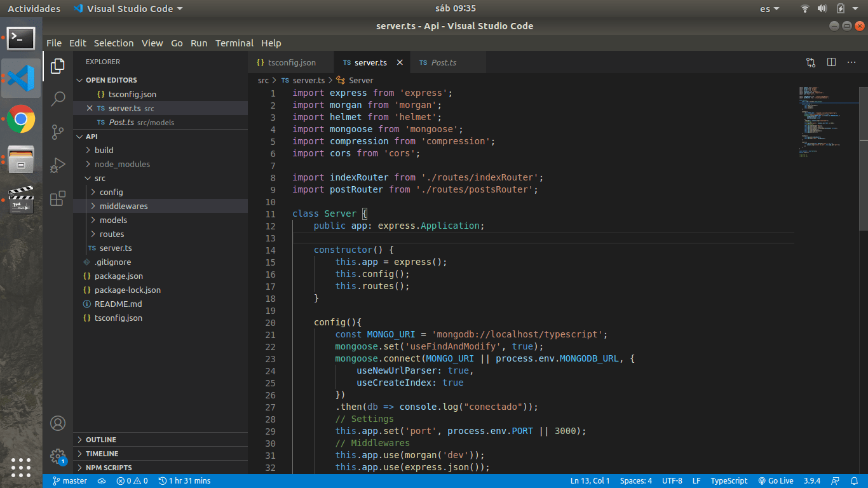Click the Split Editor Right icon
This screenshot has width=868, height=488.
pyautogui.click(x=831, y=62)
